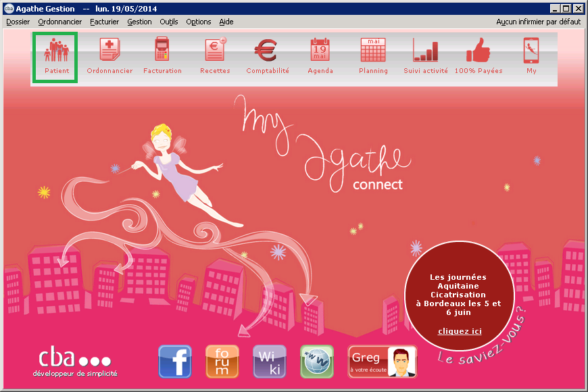Close the Agathe Gestion window

(x=579, y=8)
